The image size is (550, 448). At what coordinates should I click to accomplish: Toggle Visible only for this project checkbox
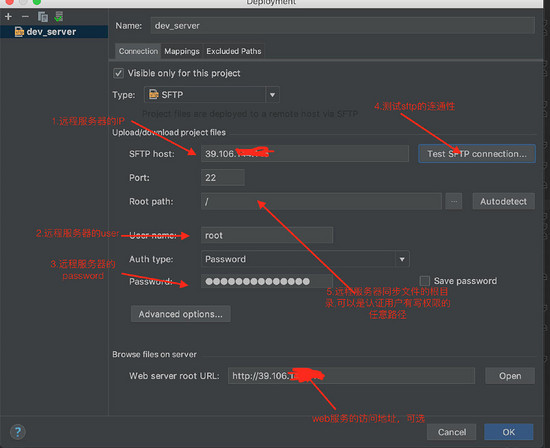[119, 73]
